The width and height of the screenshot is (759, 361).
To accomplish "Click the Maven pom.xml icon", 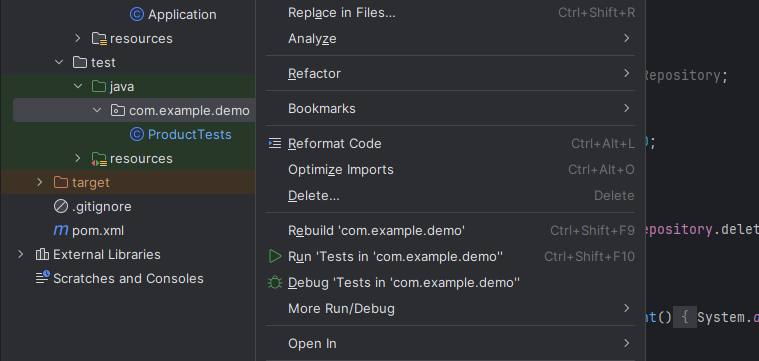I will [x=61, y=230].
